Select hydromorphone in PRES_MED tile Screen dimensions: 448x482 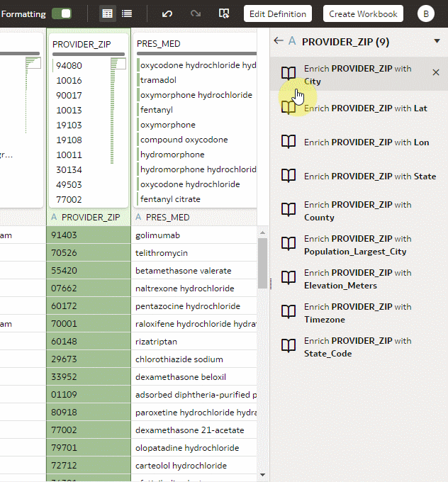(x=172, y=155)
